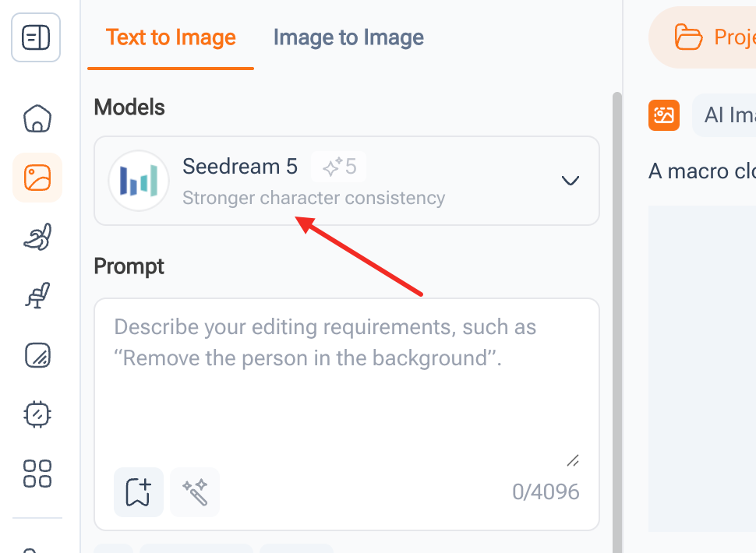Screen dimensions: 756x553
Task: Open the banana tool in sidebar
Action: click(x=37, y=236)
